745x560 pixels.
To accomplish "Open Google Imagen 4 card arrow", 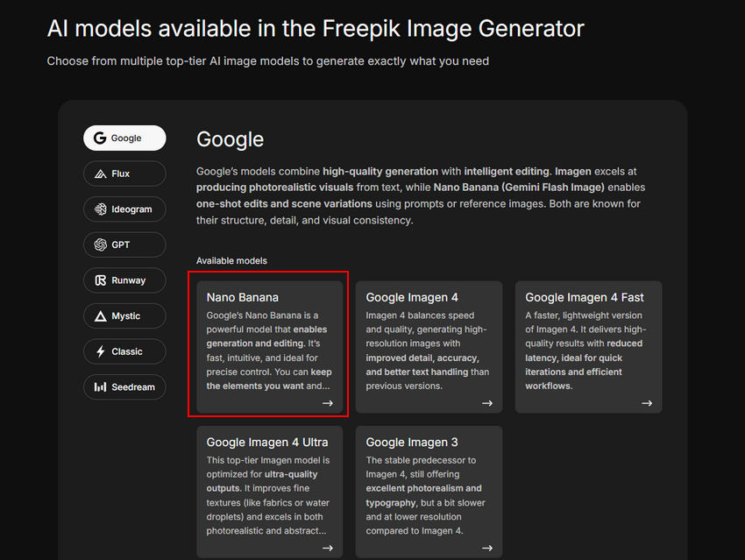I will (x=486, y=403).
